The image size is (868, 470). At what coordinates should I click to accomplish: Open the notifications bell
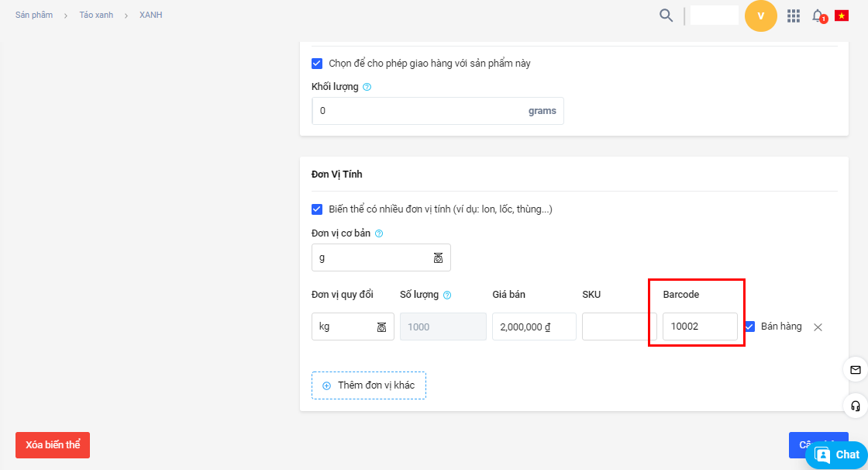point(818,16)
